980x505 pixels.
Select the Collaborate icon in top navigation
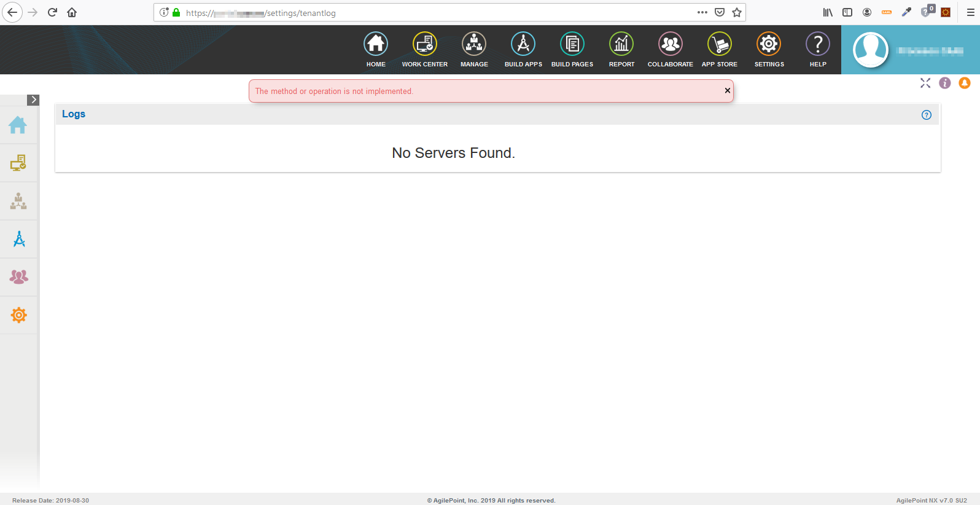[671, 44]
